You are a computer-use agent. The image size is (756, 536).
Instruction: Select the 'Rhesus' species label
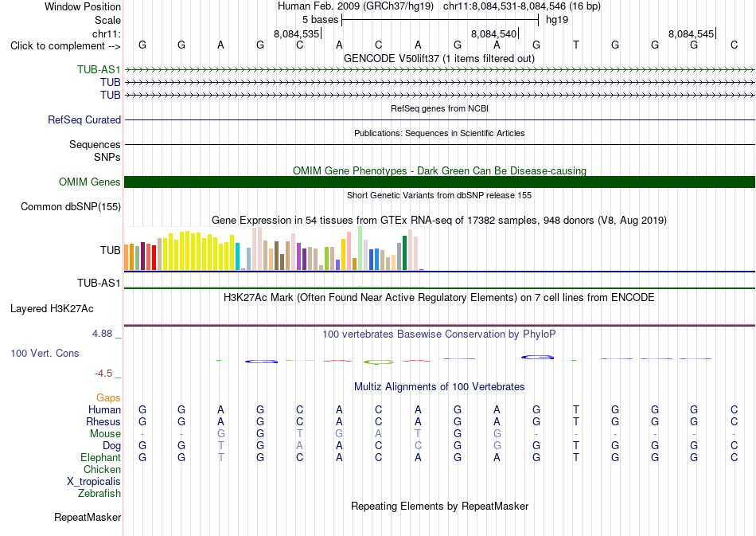tap(103, 421)
